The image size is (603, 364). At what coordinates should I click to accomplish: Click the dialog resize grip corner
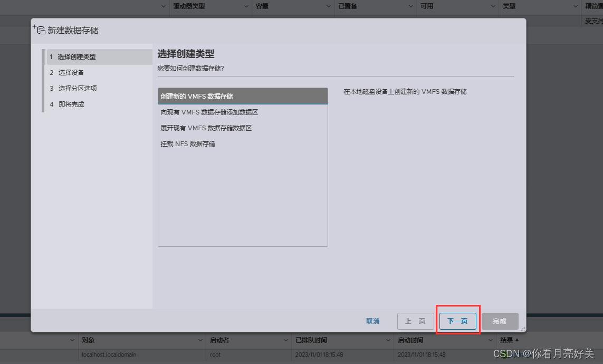523,329
